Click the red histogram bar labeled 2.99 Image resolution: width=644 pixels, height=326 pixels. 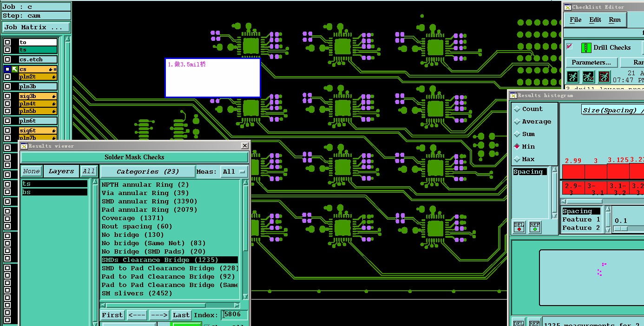pos(573,172)
